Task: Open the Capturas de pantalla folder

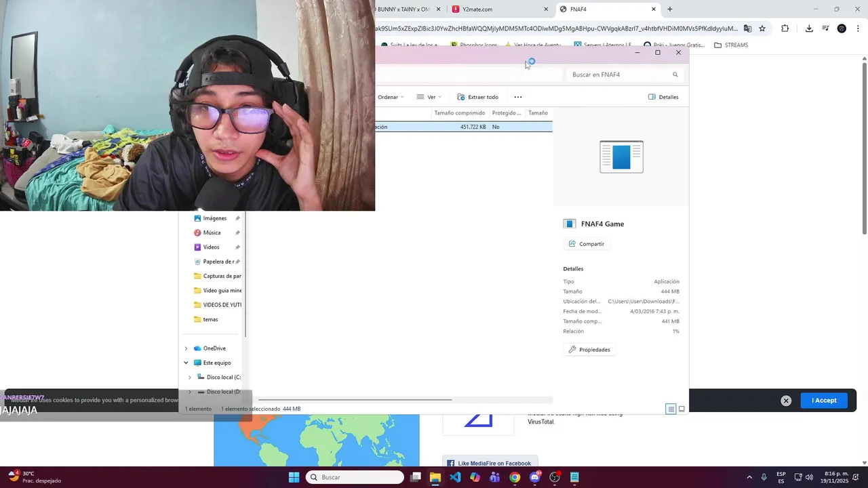Action: pyautogui.click(x=217, y=276)
